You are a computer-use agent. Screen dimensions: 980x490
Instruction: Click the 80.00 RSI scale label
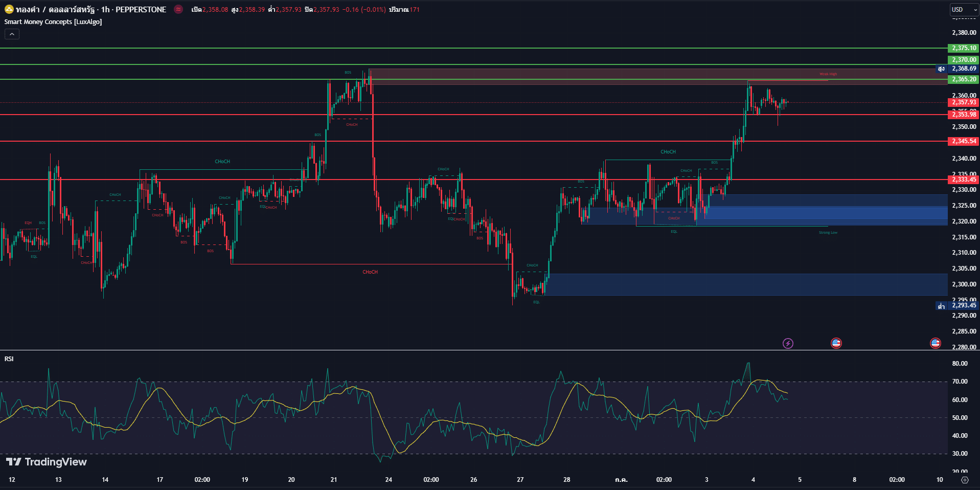click(x=960, y=364)
